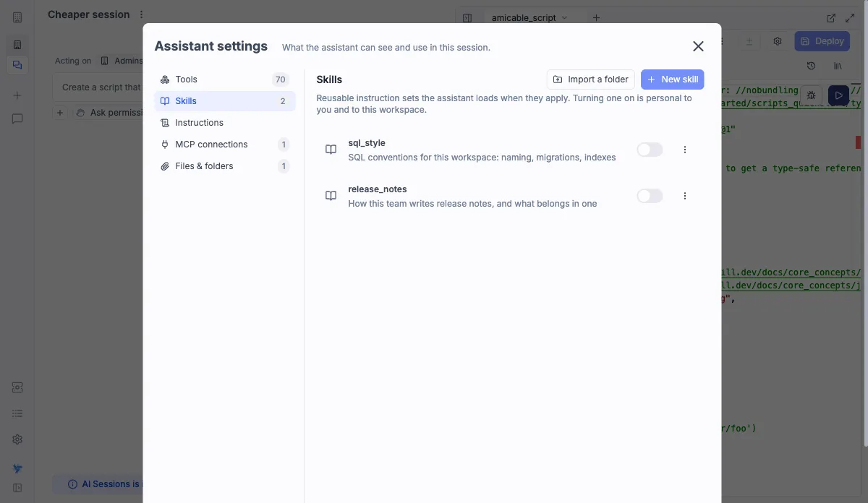Click the Skills heading text

point(329,79)
